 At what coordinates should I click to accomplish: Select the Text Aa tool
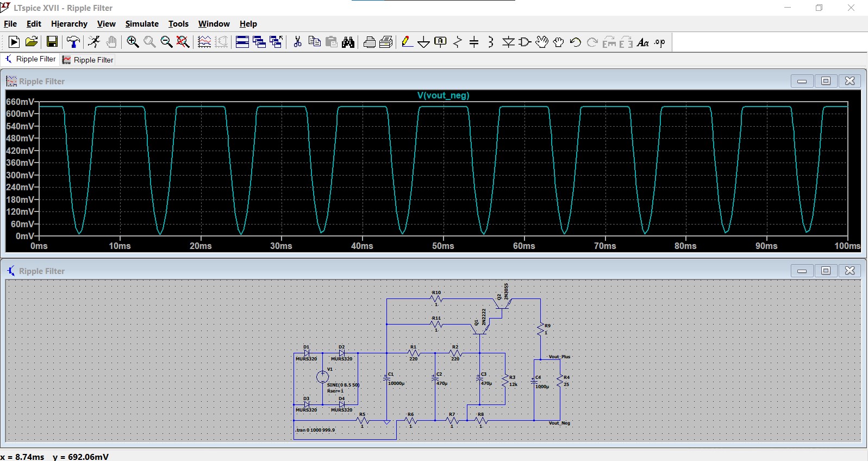pyautogui.click(x=643, y=42)
